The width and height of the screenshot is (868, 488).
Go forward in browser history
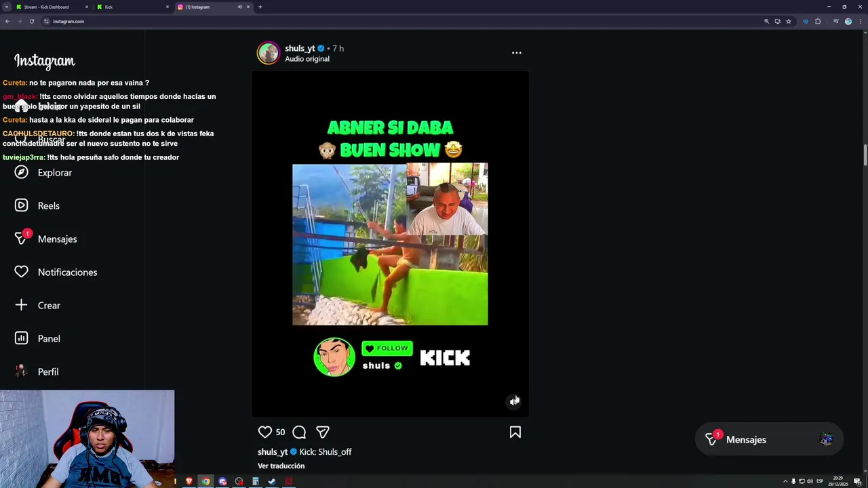19,21
